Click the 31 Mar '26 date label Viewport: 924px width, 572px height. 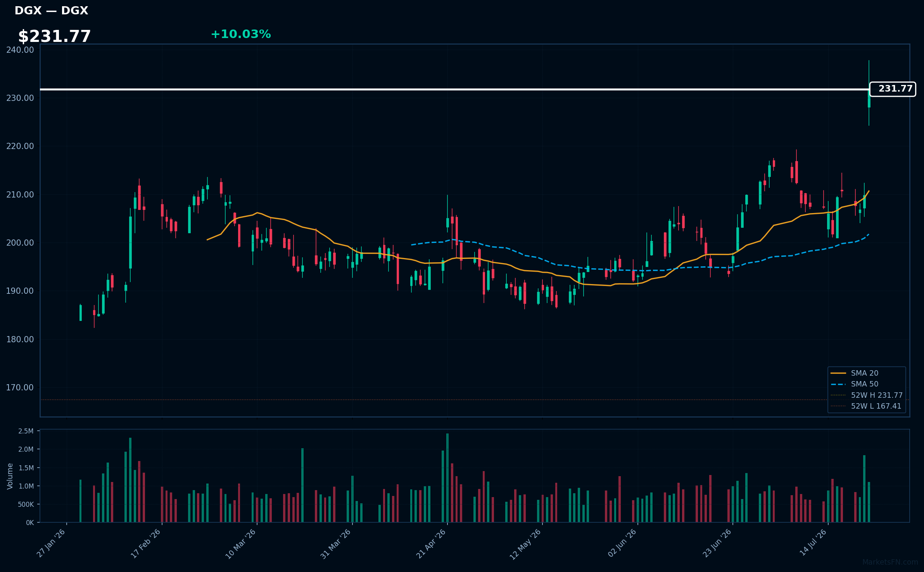(336, 543)
